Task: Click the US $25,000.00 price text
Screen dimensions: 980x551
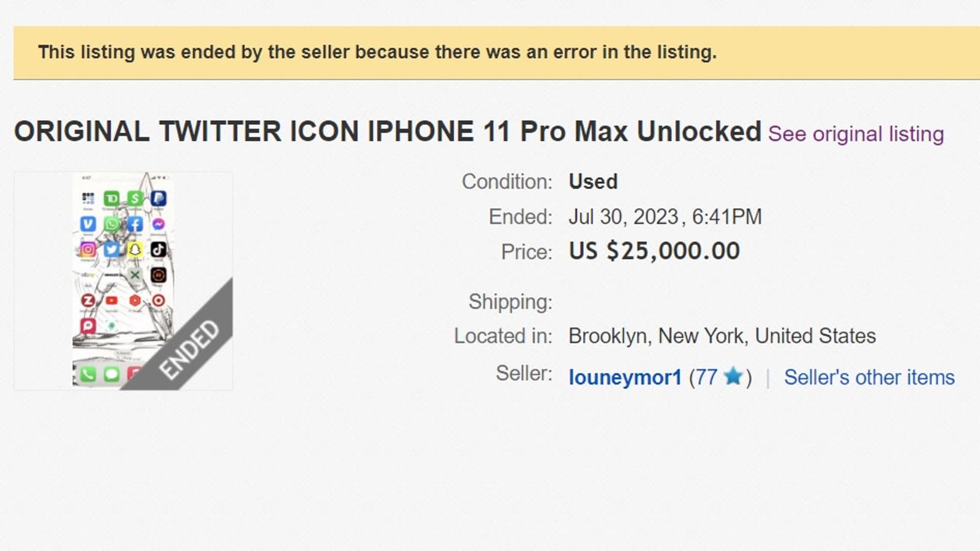Action: tap(654, 251)
